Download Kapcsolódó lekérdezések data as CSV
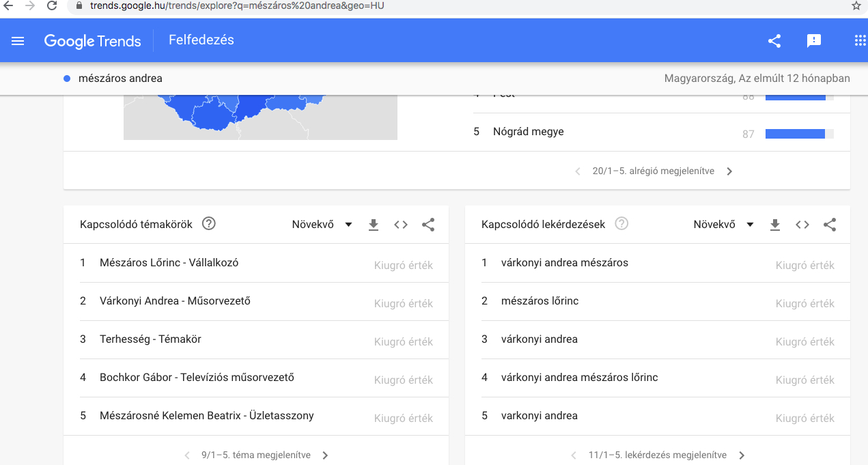Screen dimensions: 868x465 775,225
